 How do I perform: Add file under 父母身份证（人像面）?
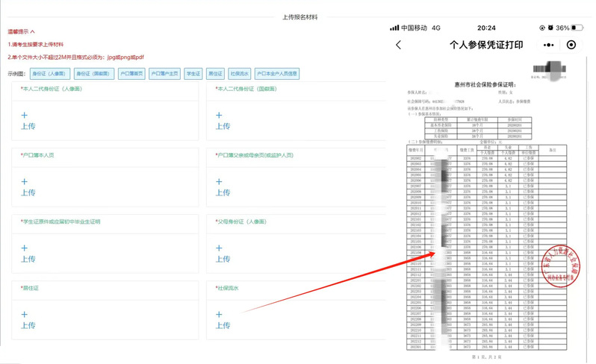pyautogui.click(x=219, y=248)
